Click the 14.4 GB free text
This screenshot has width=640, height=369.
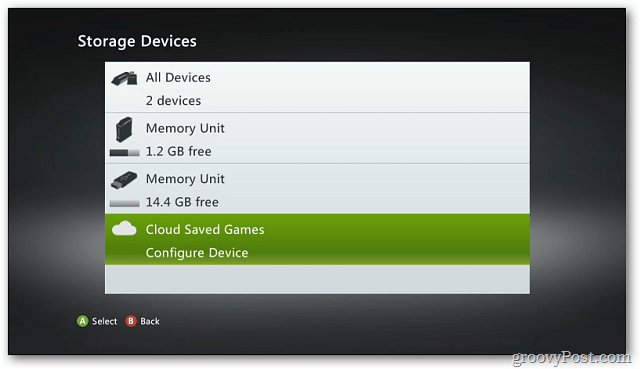coord(182,202)
